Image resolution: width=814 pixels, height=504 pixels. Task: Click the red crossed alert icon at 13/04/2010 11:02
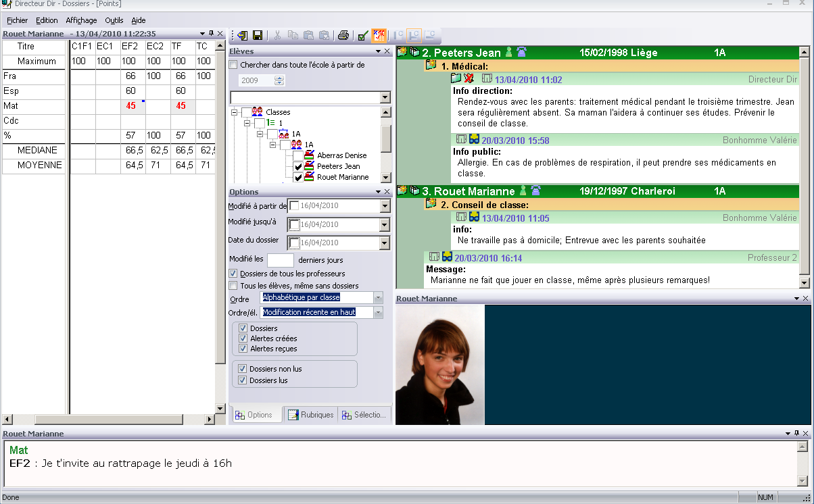point(469,79)
